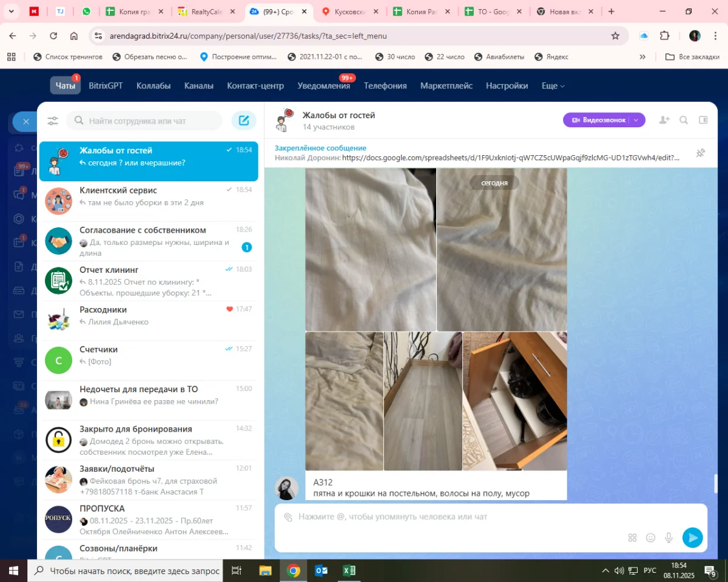
Task: Click add participant icon in chat header
Action: [x=664, y=120]
